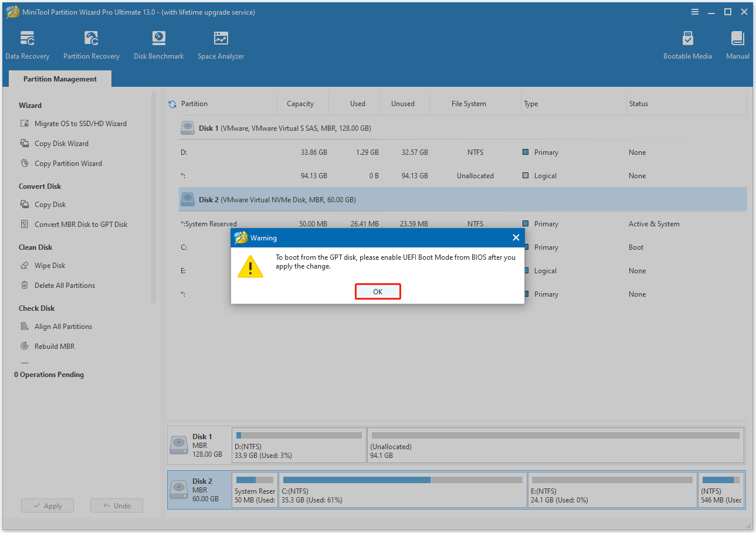
Task: Switch to the Partition Management tab
Action: point(59,79)
